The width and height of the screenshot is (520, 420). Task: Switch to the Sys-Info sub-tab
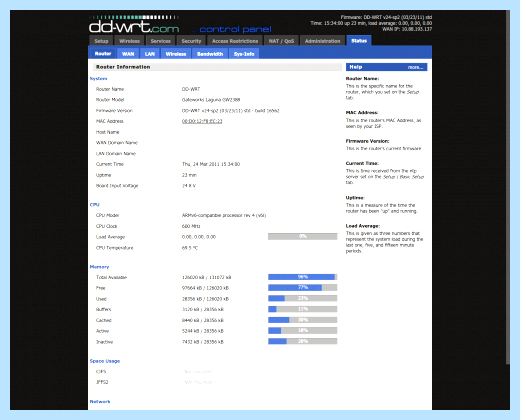[x=244, y=54]
